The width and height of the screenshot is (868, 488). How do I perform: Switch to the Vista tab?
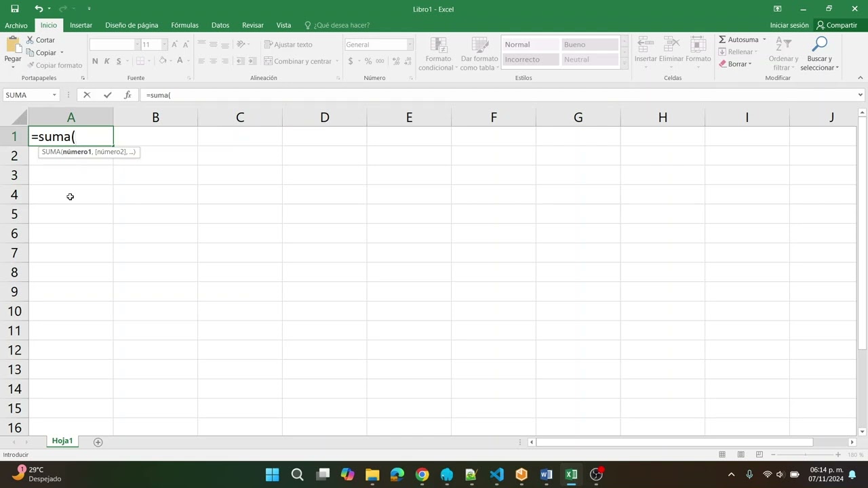point(283,25)
